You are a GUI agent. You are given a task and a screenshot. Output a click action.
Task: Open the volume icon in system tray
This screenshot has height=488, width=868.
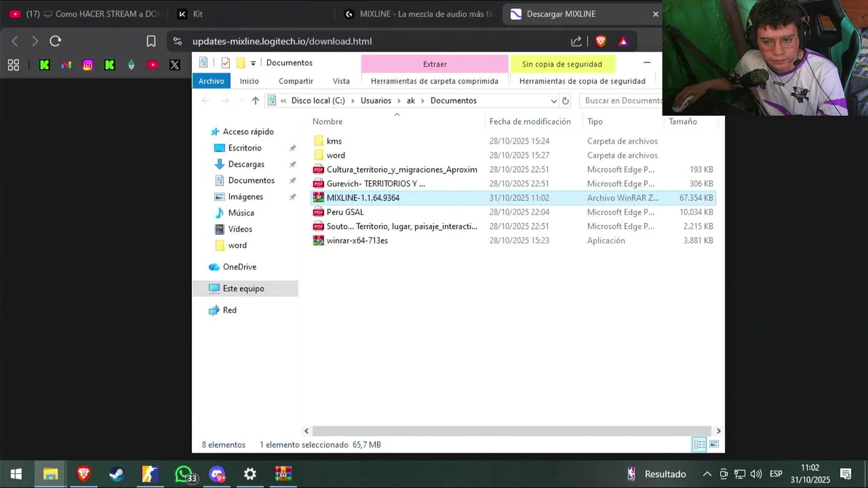pos(756,474)
